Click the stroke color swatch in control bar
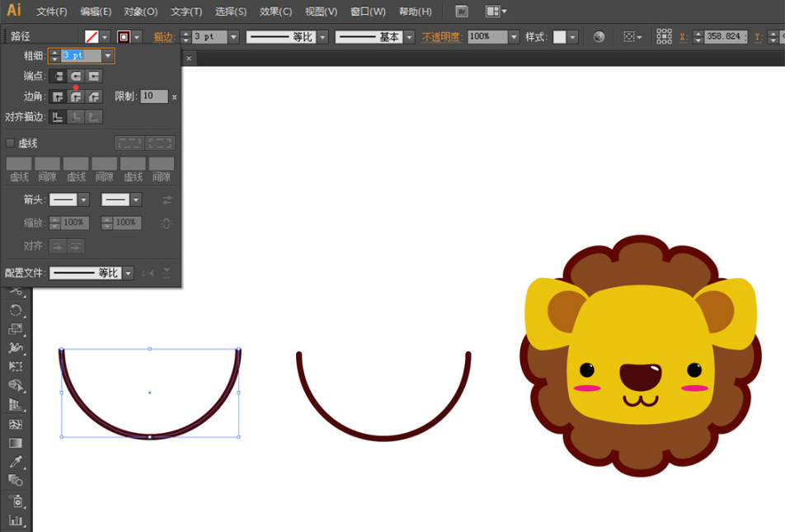 tap(124, 37)
